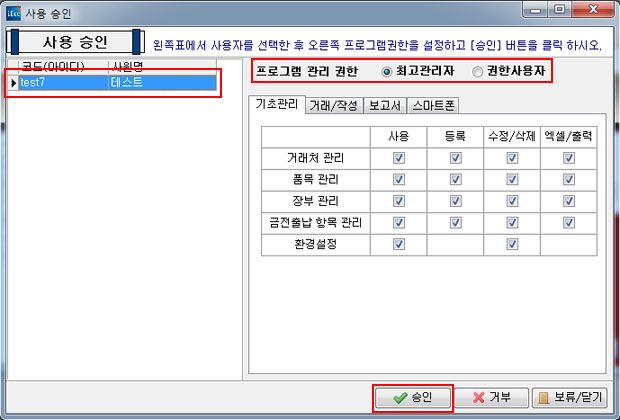
Task: Open the 거래/작성 tab
Action: point(334,104)
